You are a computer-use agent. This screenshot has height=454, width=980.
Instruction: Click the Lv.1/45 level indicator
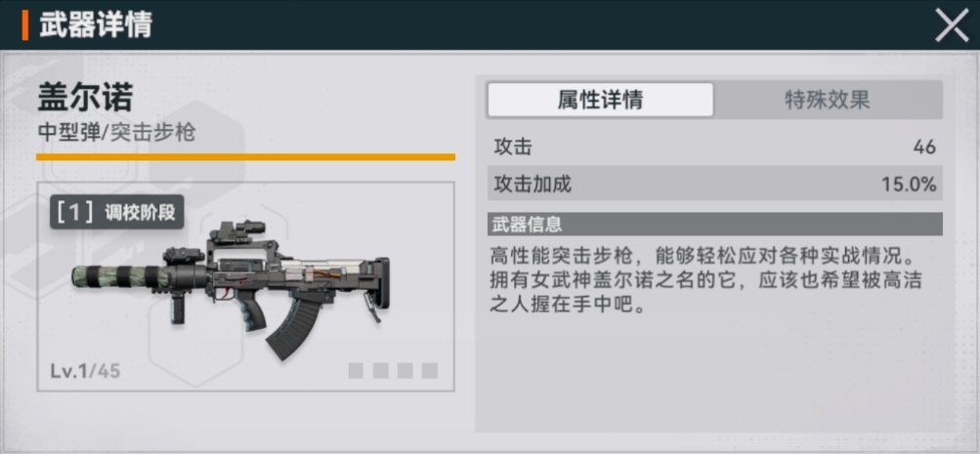click(85, 371)
